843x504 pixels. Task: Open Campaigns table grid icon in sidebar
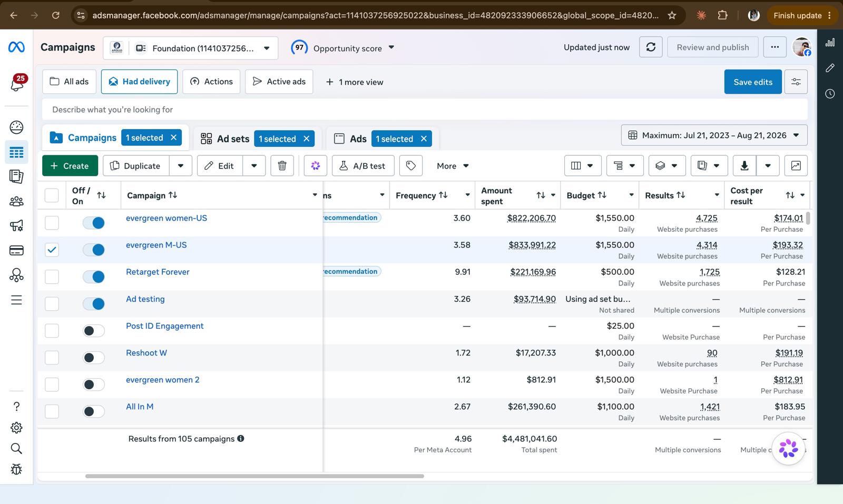pyautogui.click(x=16, y=153)
